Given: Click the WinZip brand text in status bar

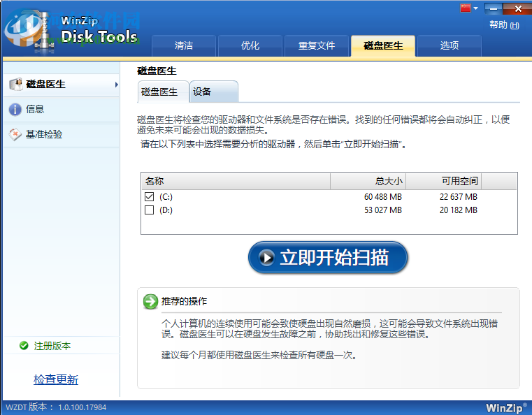Looking at the screenshot, I should 506,407.
